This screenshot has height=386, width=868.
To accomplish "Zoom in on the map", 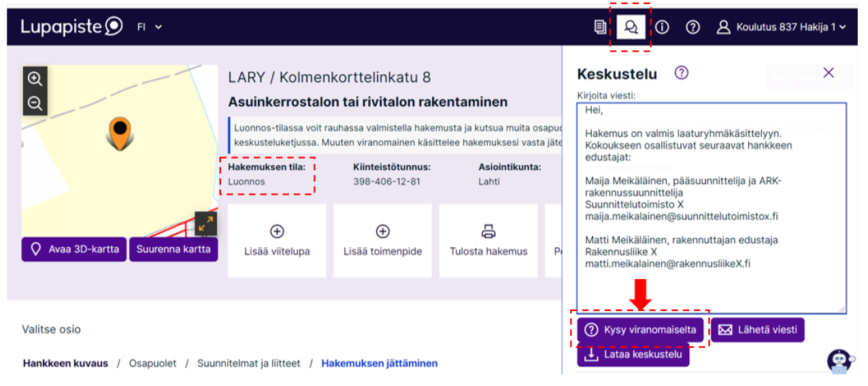I will click(35, 78).
